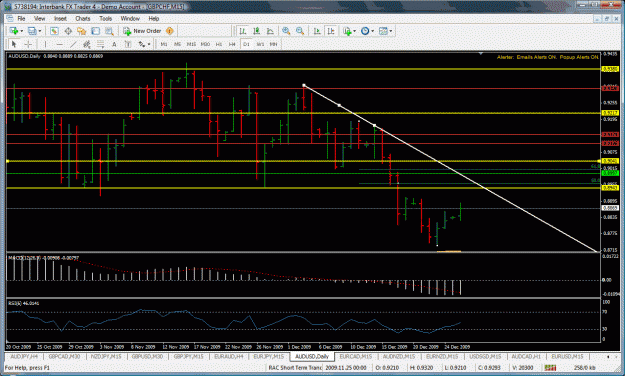This screenshot has height=376, width=625.
Task: Expand the Profiles dropdown arrow
Action: coord(40,31)
